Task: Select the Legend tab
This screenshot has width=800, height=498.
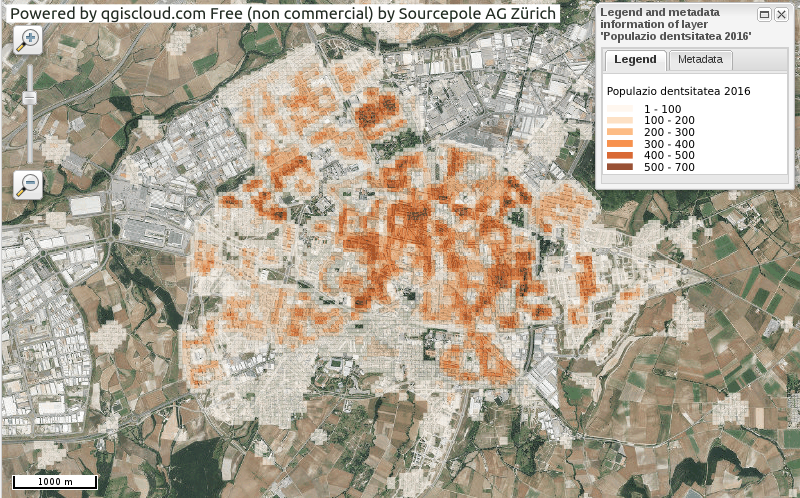Action: pyautogui.click(x=635, y=60)
